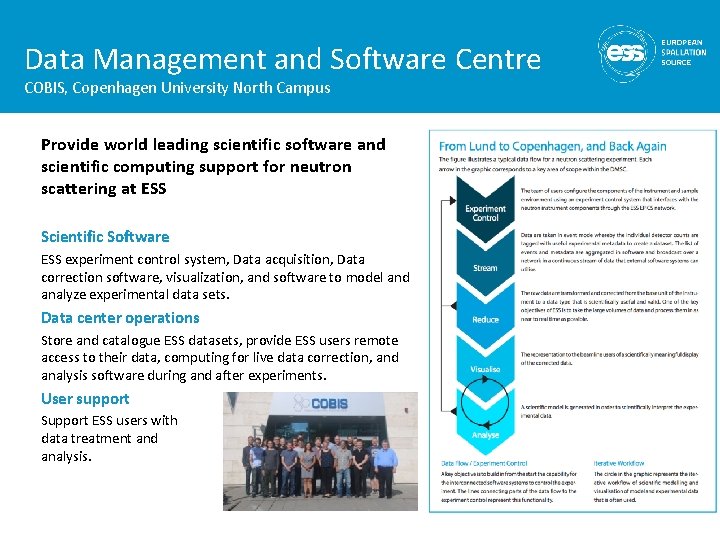Select the slide title 'Data Management and Software Centre'
The height and width of the screenshot is (540, 720).
[283, 59]
